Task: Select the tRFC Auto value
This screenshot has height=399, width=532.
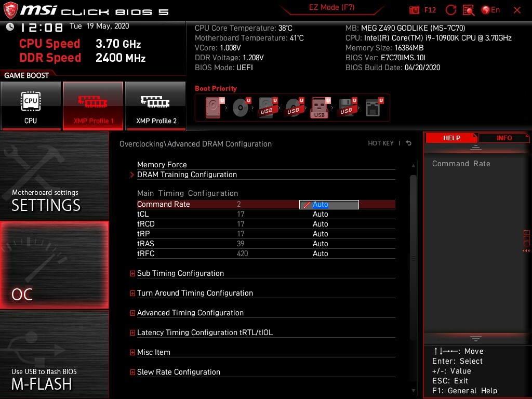Action: pos(320,254)
